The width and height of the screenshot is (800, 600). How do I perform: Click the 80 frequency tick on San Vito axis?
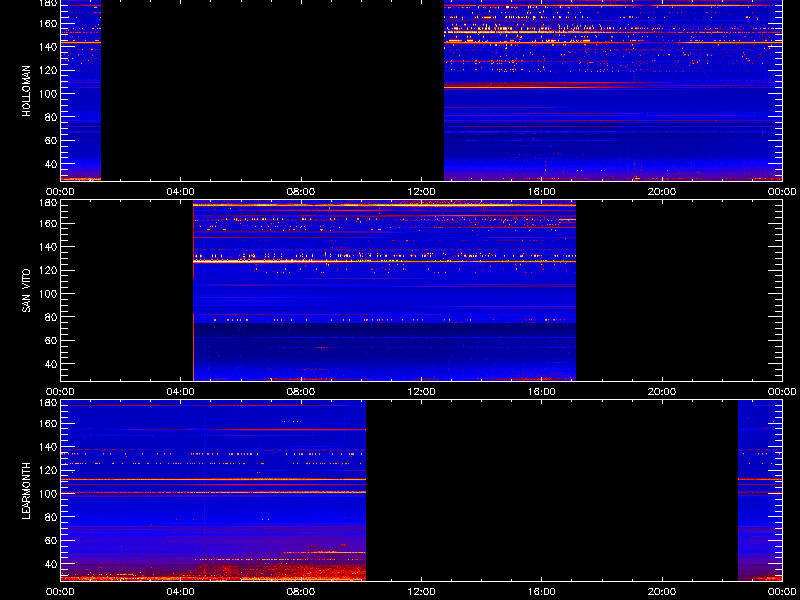(52, 317)
